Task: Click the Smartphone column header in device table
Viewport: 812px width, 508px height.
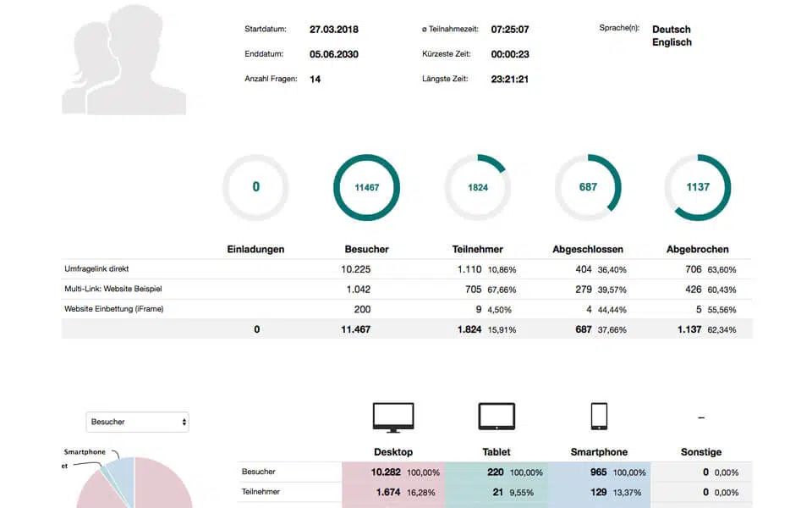Action: [599, 452]
